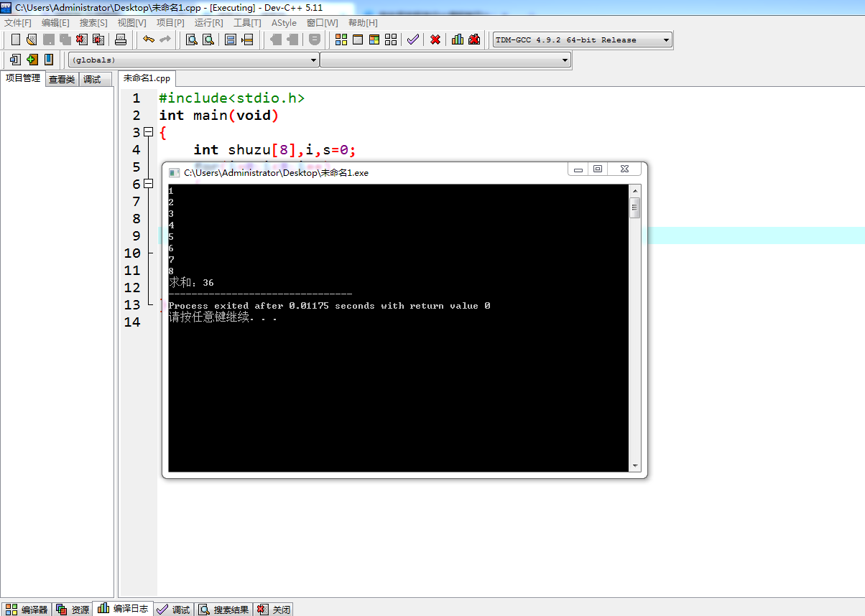
Task: Open the 帮助[H] menu
Action: coord(363,23)
